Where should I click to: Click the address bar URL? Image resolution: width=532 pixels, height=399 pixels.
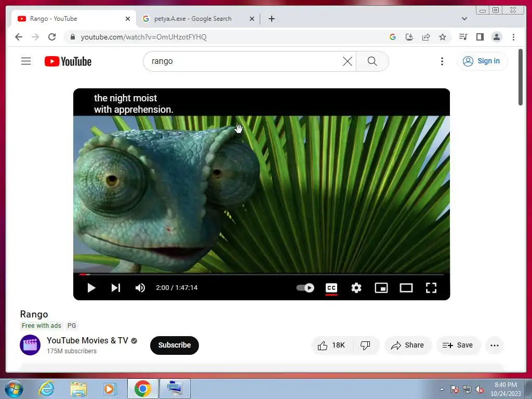[143, 37]
